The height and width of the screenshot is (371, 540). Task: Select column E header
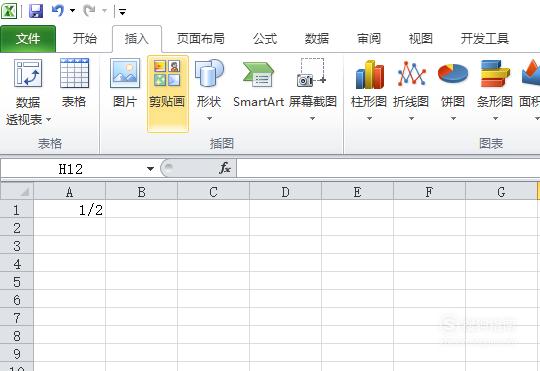click(357, 192)
